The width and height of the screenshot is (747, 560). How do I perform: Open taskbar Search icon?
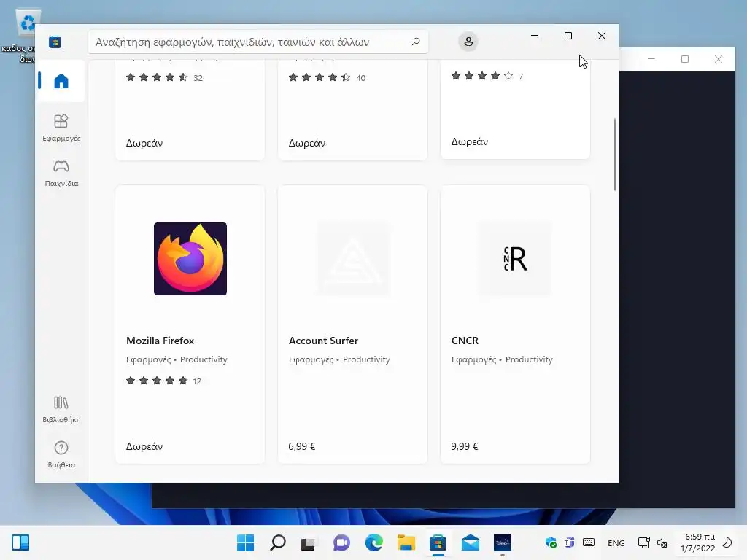(278, 542)
